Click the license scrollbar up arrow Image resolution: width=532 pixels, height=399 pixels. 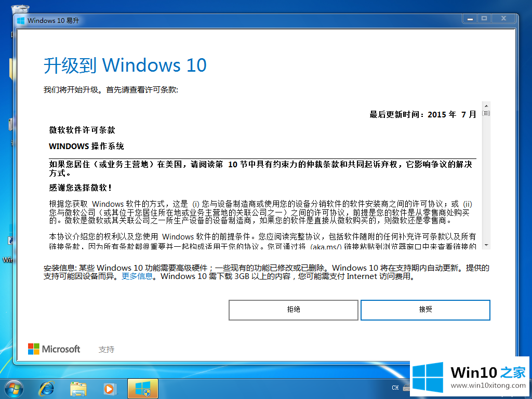point(486,105)
